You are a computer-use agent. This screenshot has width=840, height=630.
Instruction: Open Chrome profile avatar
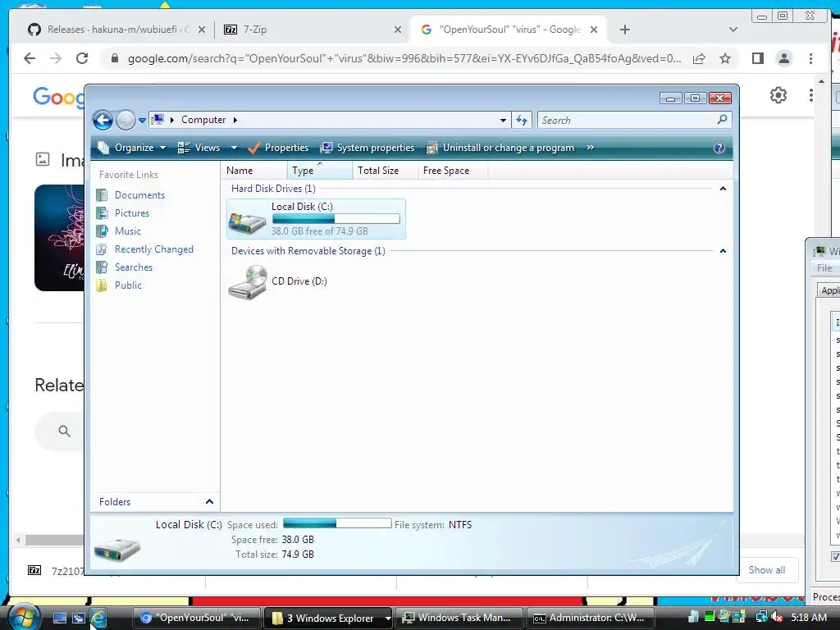click(783, 58)
